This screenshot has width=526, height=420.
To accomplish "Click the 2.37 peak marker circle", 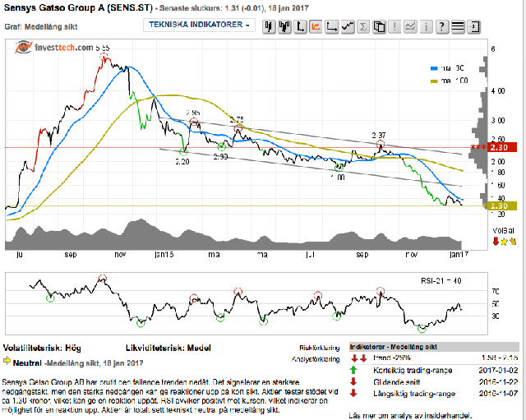I will (x=380, y=145).
